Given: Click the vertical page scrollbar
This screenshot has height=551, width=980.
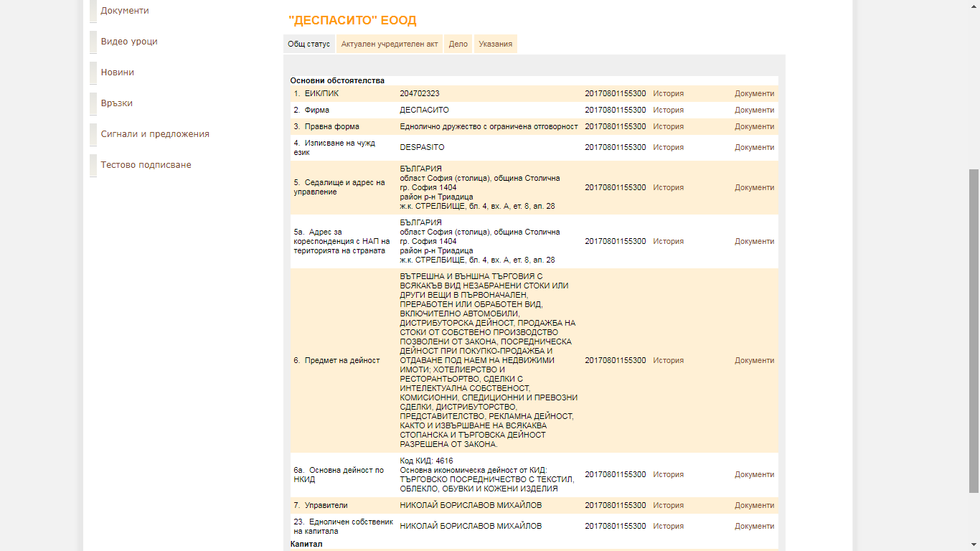Looking at the screenshot, I should coord(974,330).
